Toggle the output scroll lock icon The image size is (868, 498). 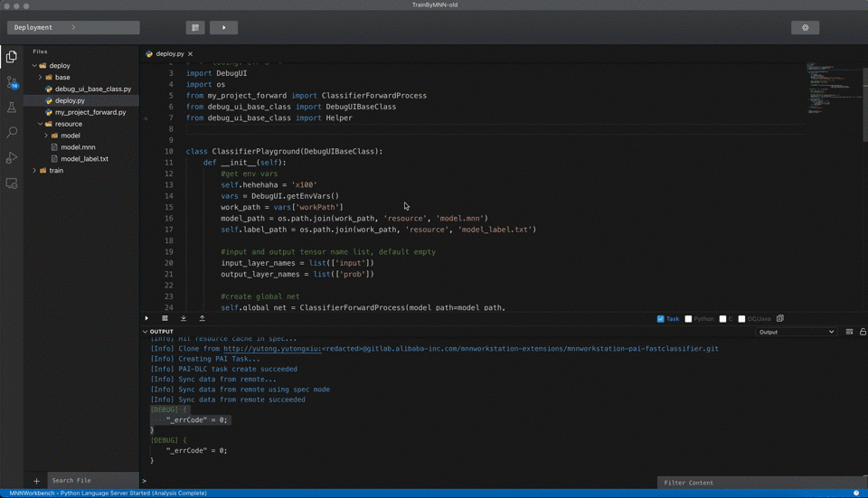[x=863, y=332]
